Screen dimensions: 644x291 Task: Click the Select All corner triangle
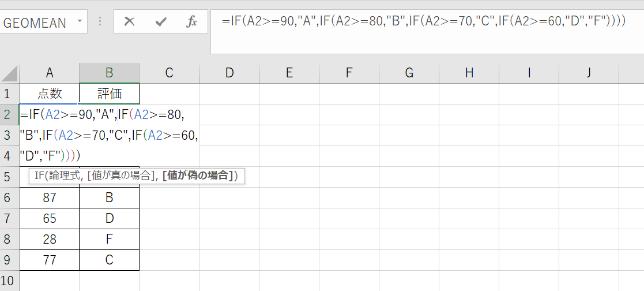point(10,73)
